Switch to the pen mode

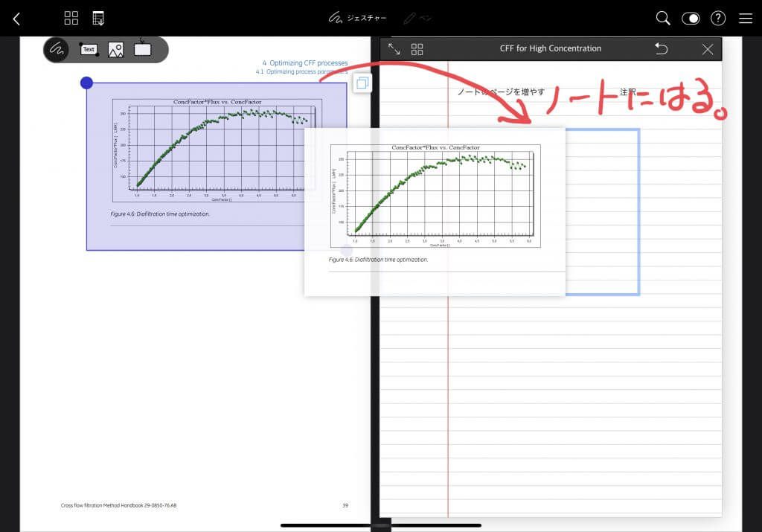point(417,19)
